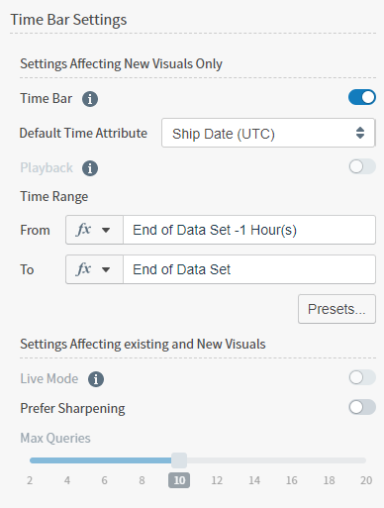
Task: Click the Time Bar info icon
Action: coord(90,99)
